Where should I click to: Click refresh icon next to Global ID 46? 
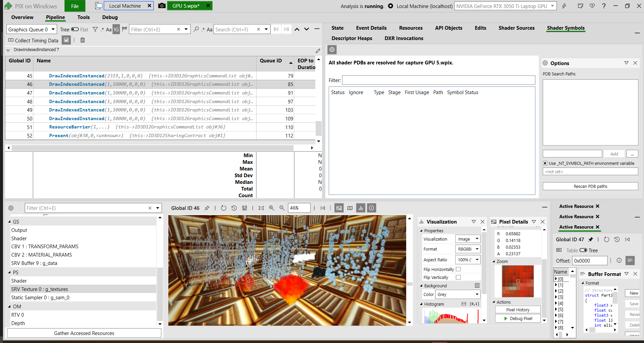[x=223, y=208]
